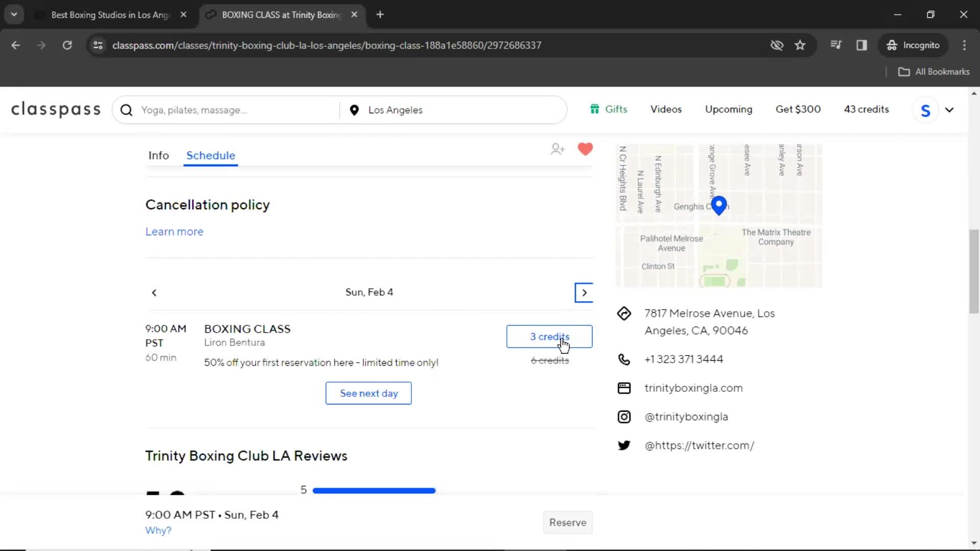Open @trinityboxingla Instagram handle
The height and width of the screenshot is (551, 980).
pyautogui.click(x=686, y=417)
